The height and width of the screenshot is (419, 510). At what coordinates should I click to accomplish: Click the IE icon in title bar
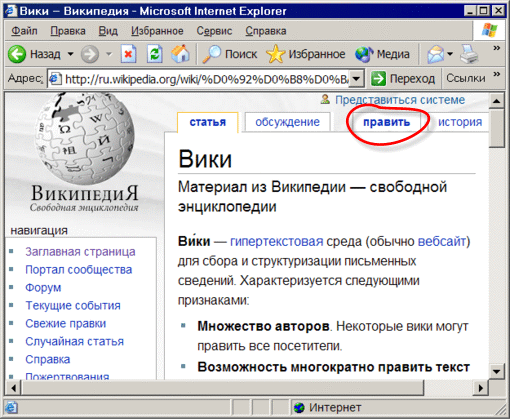[x=11, y=11]
